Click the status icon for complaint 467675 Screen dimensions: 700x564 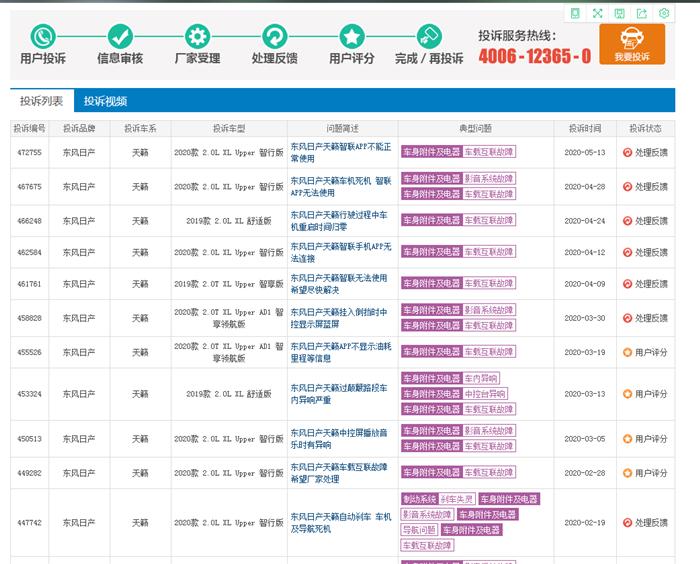[627, 187]
